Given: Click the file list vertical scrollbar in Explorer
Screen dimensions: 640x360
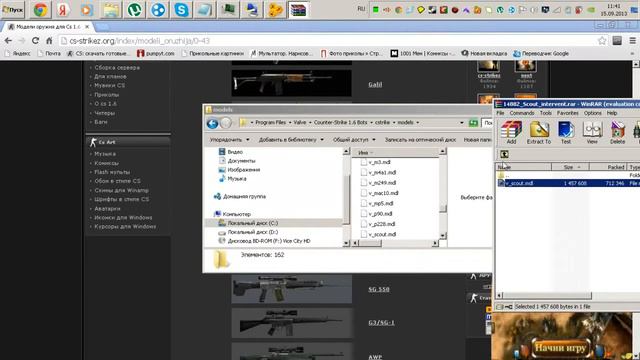Looking at the screenshot, I should click(443, 193).
